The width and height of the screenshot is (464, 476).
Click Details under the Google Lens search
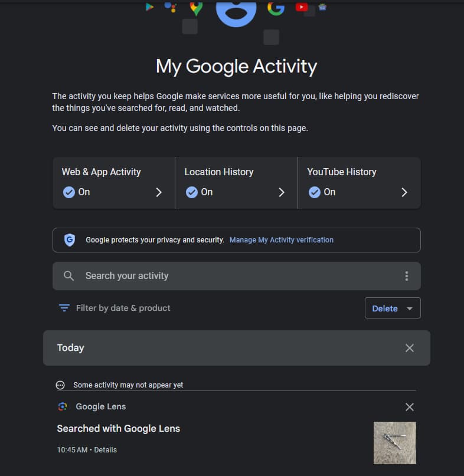point(105,449)
